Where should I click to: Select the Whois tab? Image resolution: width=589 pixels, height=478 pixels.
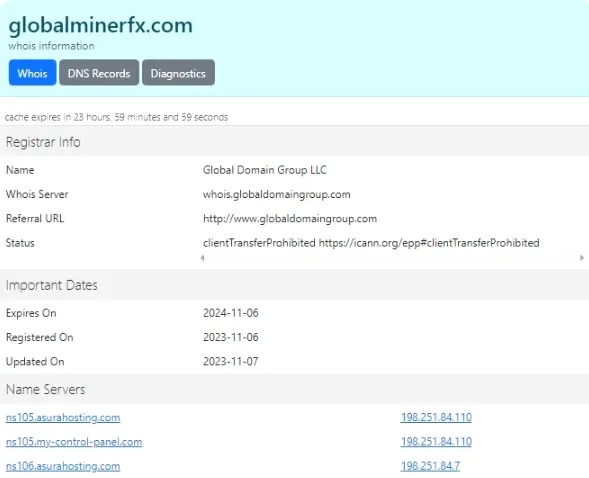point(33,72)
